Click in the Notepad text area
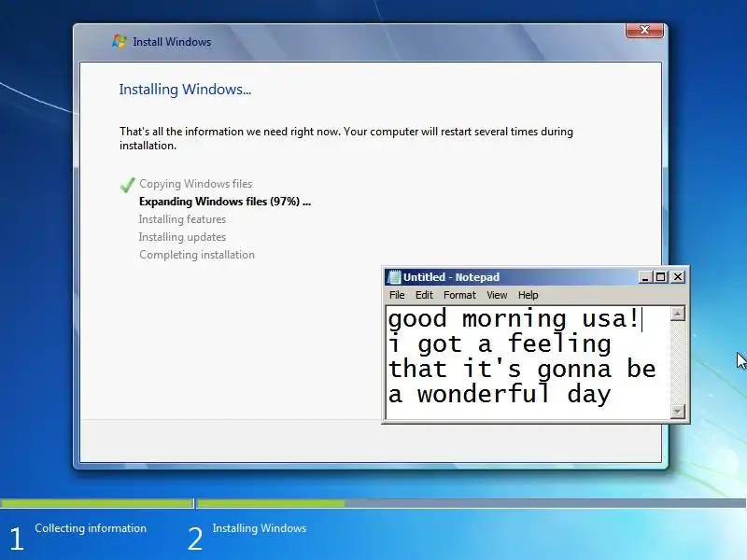 point(528,362)
